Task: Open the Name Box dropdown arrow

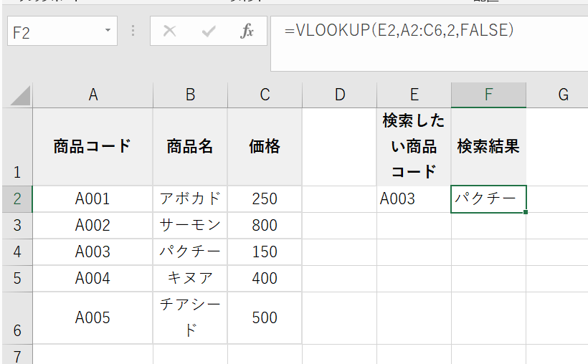Action: (108, 32)
